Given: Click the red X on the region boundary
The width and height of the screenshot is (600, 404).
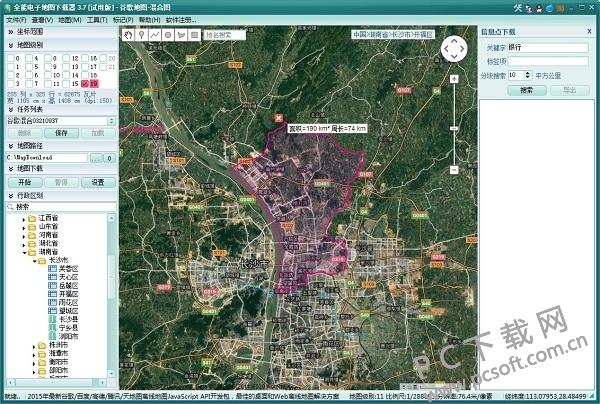Looking at the screenshot, I should (x=279, y=118).
